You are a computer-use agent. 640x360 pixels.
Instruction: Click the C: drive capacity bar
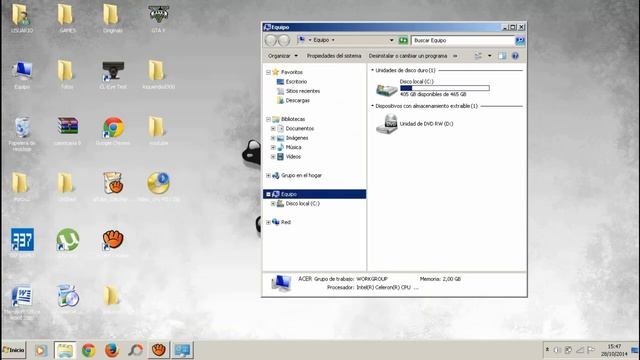[x=444, y=88]
